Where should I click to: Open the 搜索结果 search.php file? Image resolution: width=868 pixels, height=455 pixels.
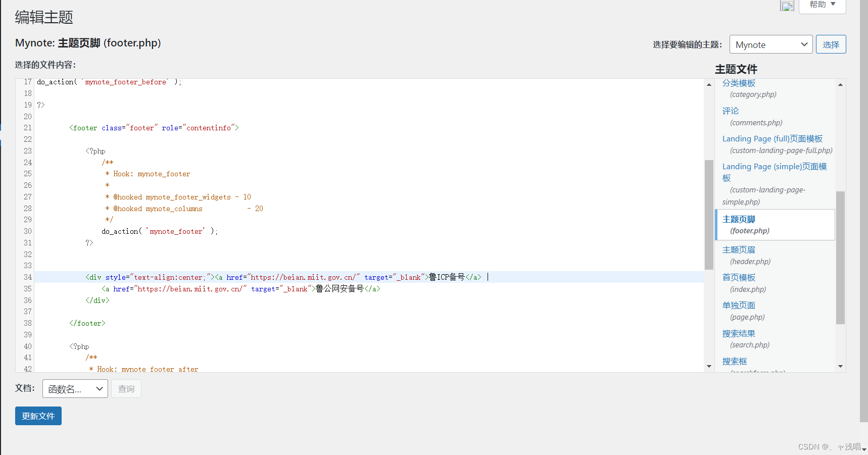pyautogui.click(x=739, y=333)
